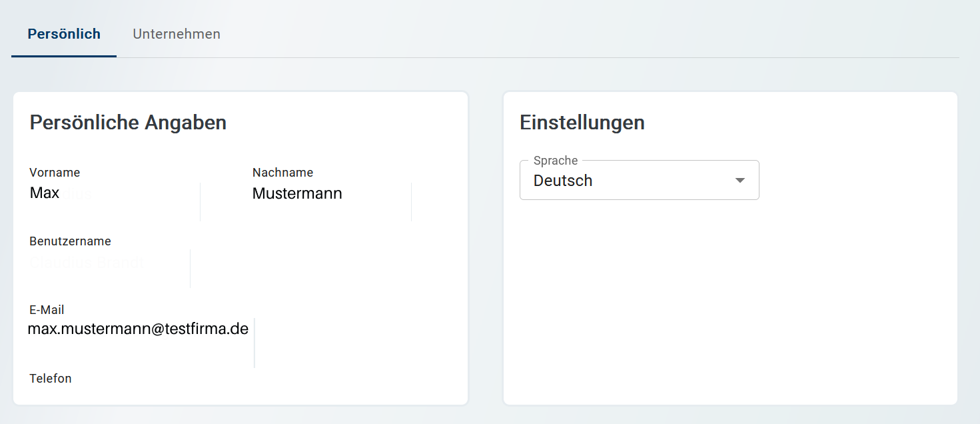This screenshot has height=424, width=980.
Task: Click the dropdown arrow in Sprache field
Action: [739, 181]
